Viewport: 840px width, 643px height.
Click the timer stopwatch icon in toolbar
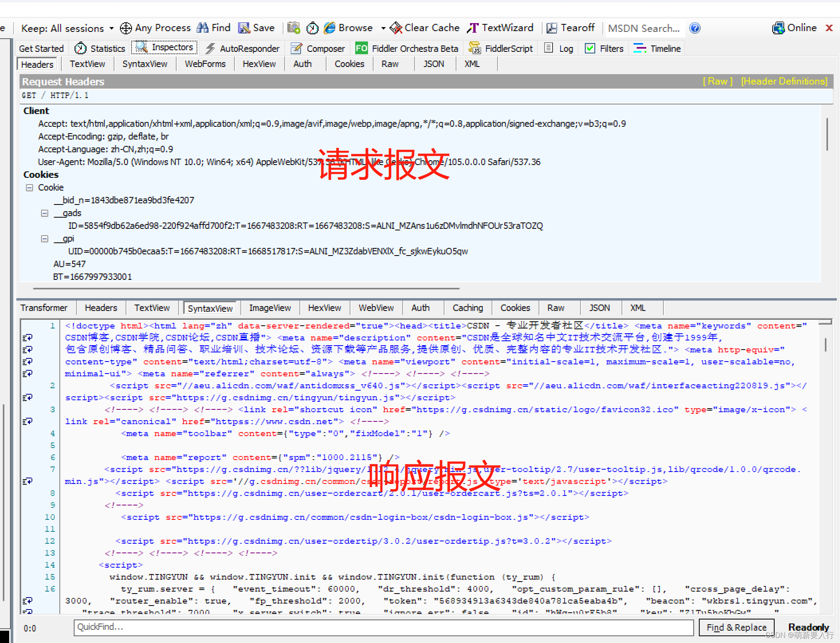312,28
